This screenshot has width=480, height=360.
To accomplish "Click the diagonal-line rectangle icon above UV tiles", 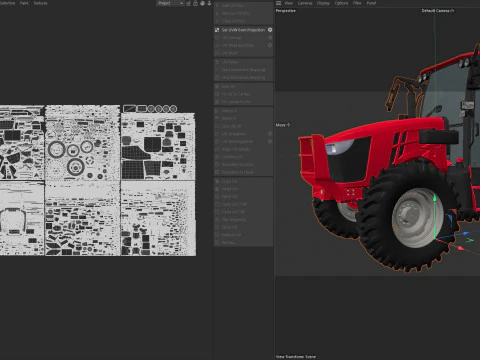I will coord(129,108).
